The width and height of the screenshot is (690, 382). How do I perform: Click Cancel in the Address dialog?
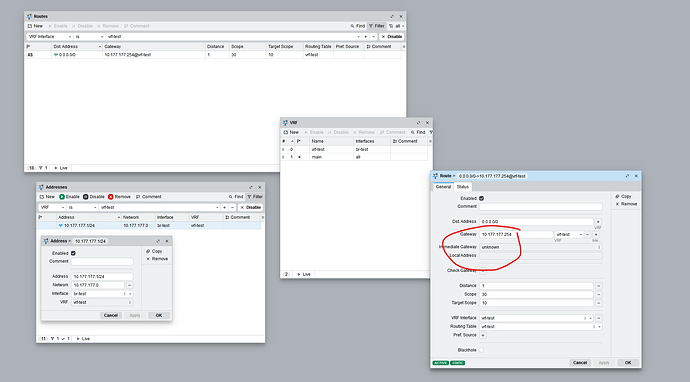pyautogui.click(x=110, y=316)
